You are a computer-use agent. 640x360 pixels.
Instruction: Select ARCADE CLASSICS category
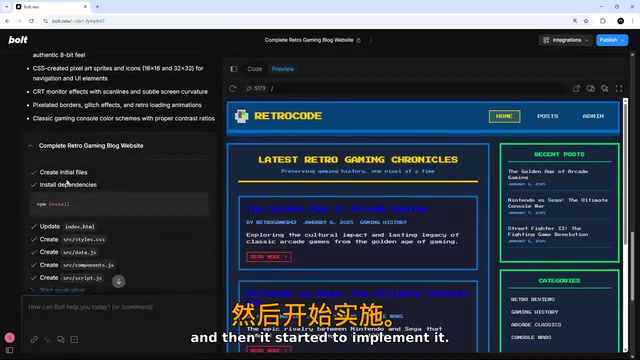click(536, 324)
